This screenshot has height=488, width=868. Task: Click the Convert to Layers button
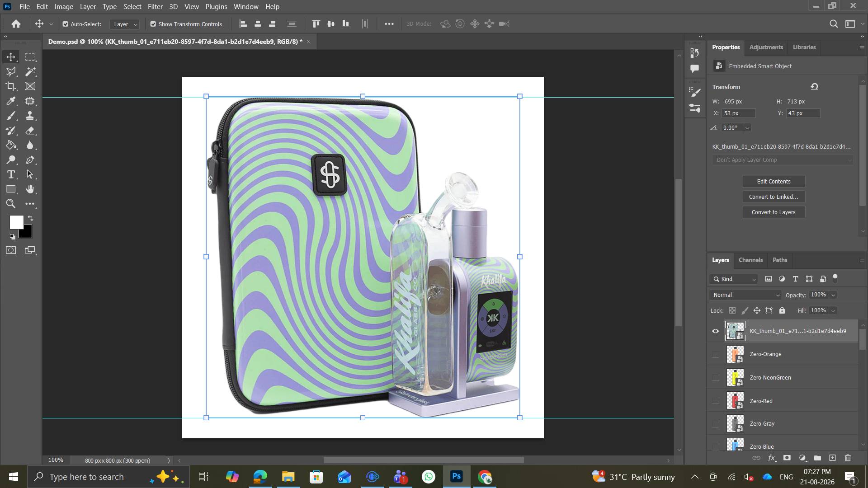pyautogui.click(x=774, y=212)
